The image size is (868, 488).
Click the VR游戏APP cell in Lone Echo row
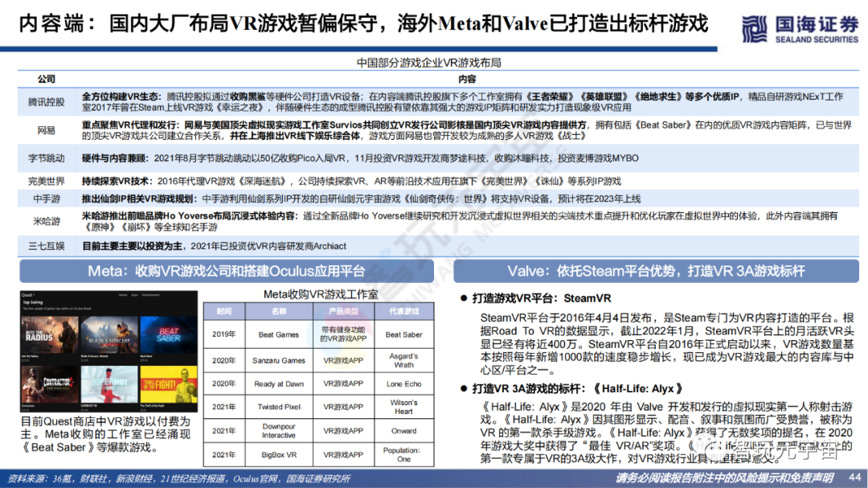(x=343, y=383)
